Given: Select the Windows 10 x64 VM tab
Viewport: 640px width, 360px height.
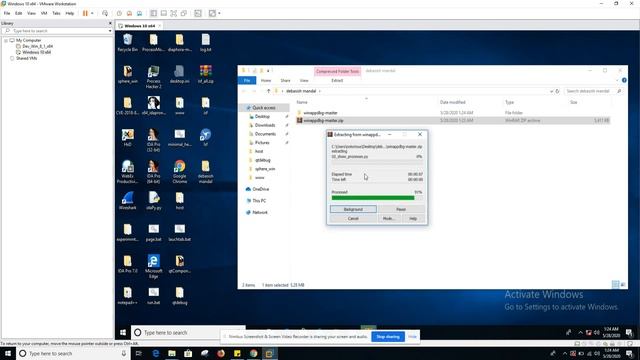Looking at the screenshot, I should [x=139, y=26].
